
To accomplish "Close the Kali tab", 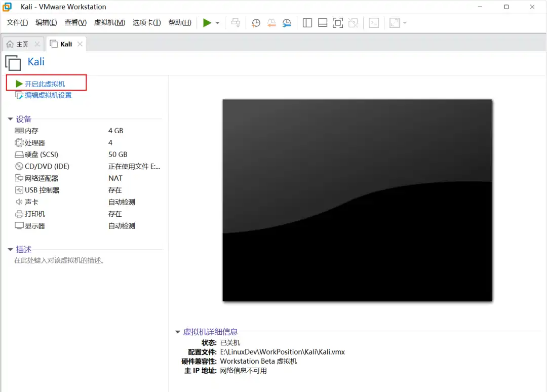I will pos(80,44).
